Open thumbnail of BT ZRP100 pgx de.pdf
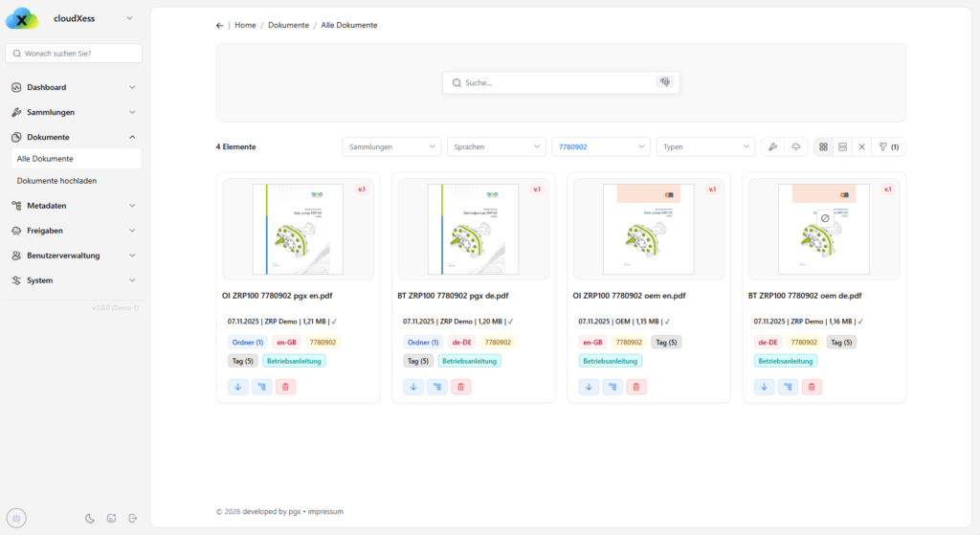 click(x=473, y=230)
